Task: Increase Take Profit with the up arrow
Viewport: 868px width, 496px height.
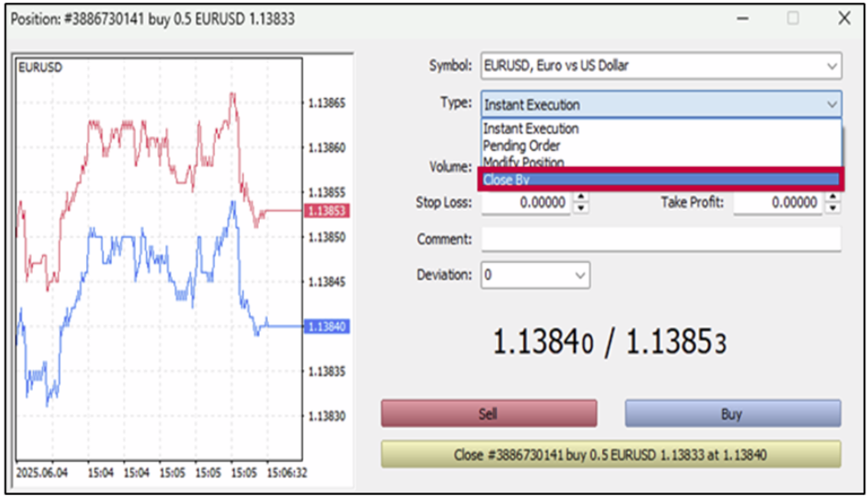Action: (x=832, y=198)
